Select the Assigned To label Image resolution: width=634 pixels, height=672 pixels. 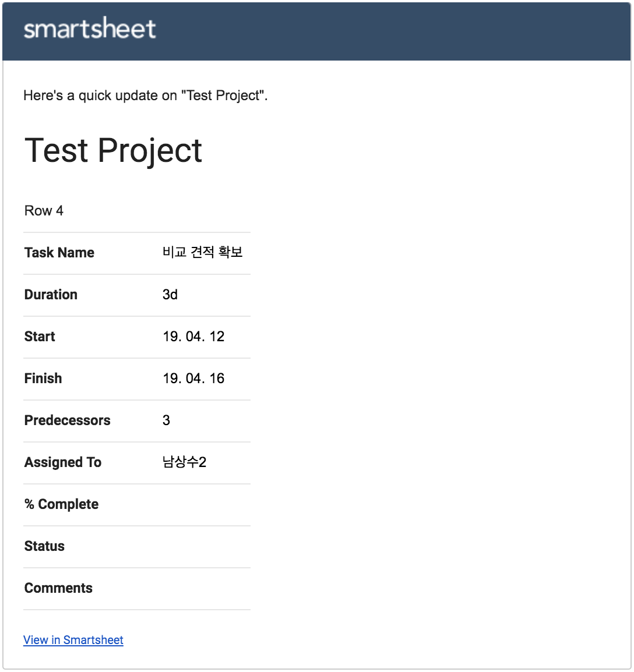pyautogui.click(x=62, y=462)
